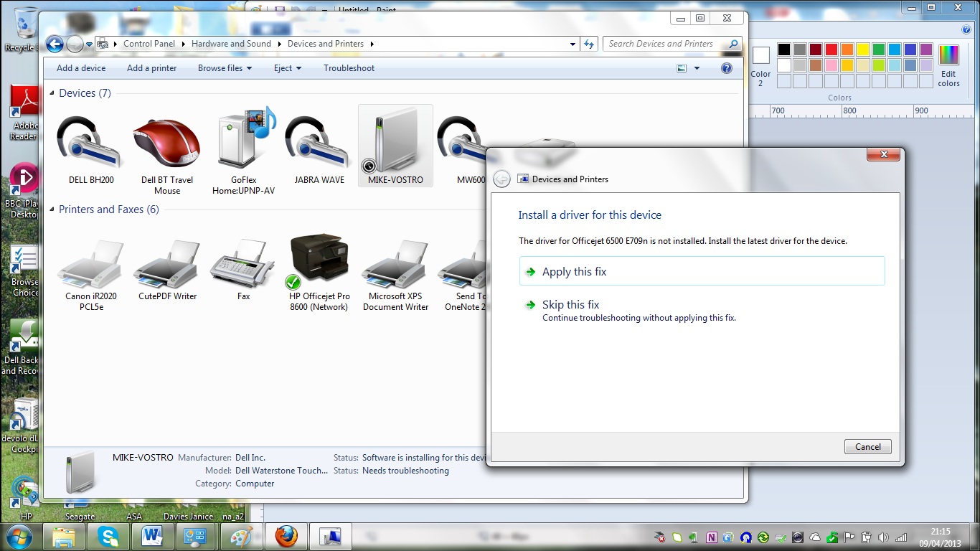
Task: Pick the orange color swatch in Paint
Action: click(x=847, y=50)
